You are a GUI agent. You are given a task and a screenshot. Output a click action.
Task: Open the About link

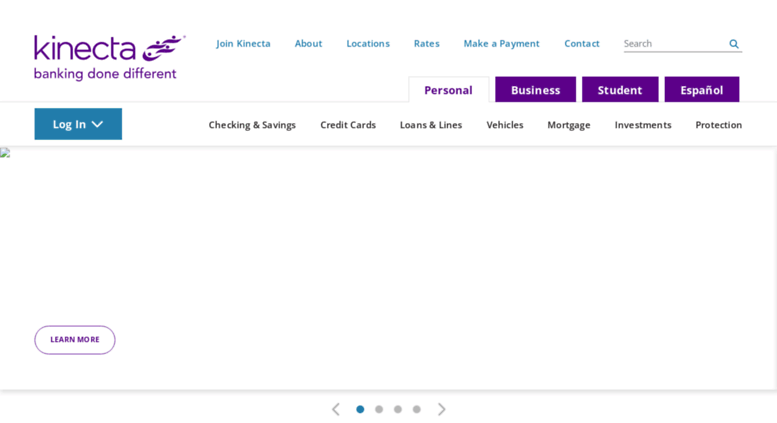click(x=308, y=44)
